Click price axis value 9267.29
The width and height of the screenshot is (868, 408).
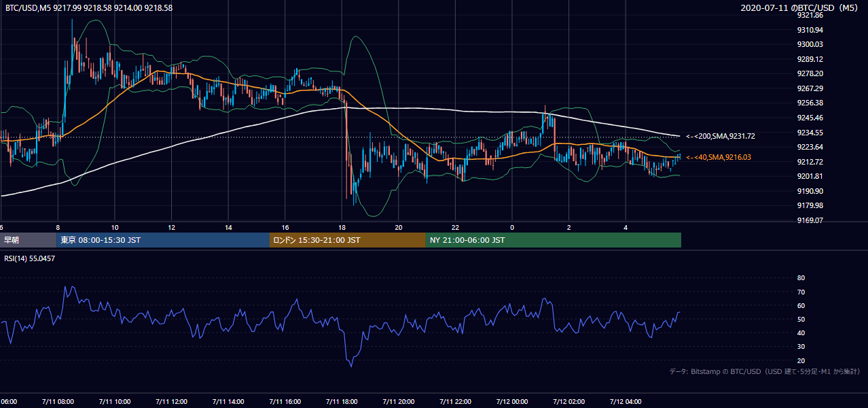click(x=810, y=88)
